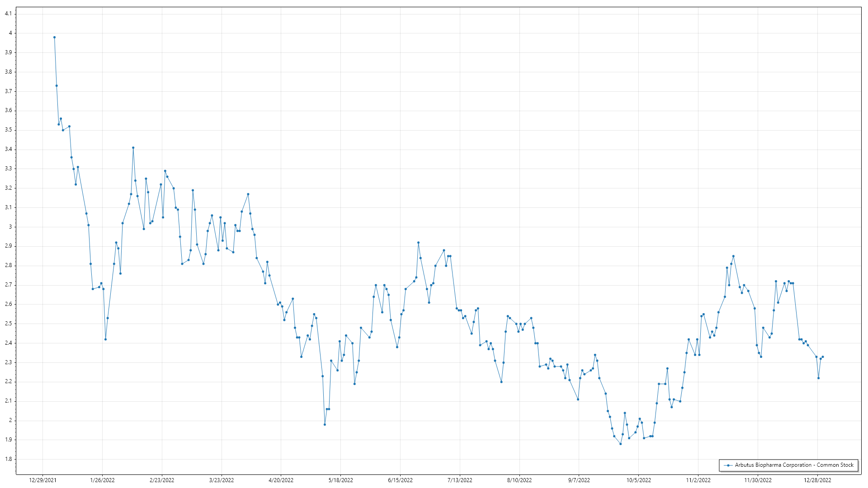Select the 10/5/2022 x-axis date label

pos(638,480)
